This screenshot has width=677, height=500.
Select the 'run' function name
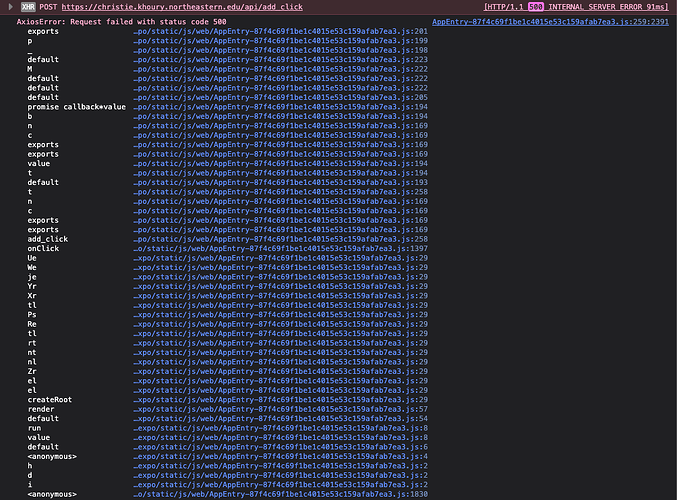pyautogui.click(x=34, y=428)
